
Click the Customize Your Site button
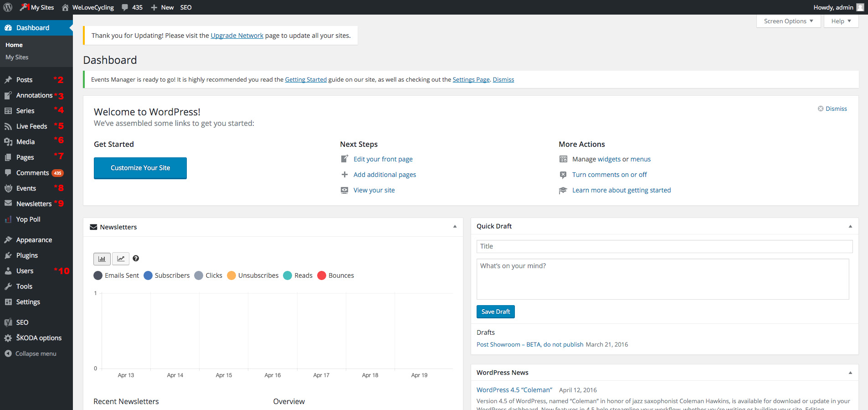[x=140, y=168]
